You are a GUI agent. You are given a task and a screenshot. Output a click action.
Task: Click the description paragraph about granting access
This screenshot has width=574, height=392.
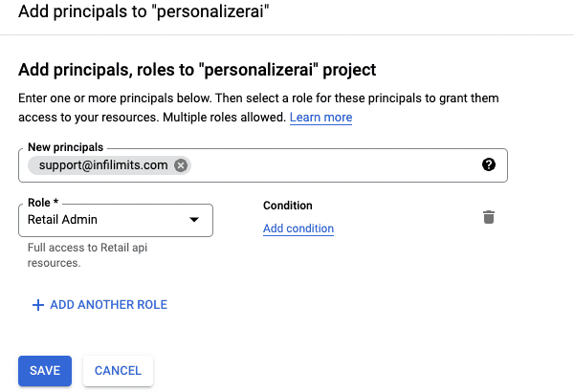tap(258, 108)
